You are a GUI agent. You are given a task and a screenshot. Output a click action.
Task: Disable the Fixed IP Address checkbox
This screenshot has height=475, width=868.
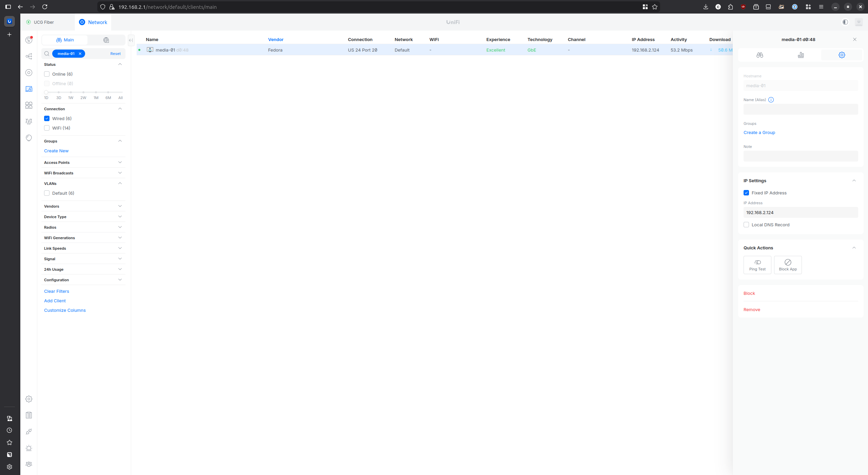click(746, 192)
